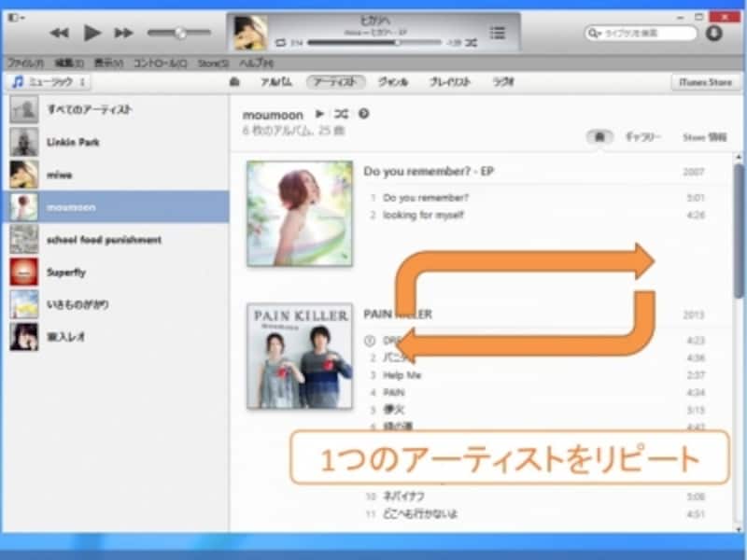The height and width of the screenshot is (560, 747).
Task: Click the previous track rewind button
Action: pyautogui.click(x=59, y=33)
